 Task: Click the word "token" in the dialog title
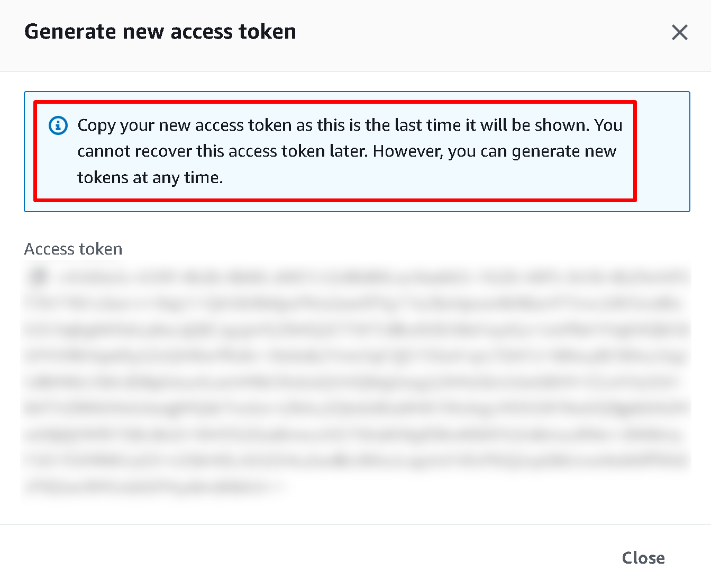point(267,32)
